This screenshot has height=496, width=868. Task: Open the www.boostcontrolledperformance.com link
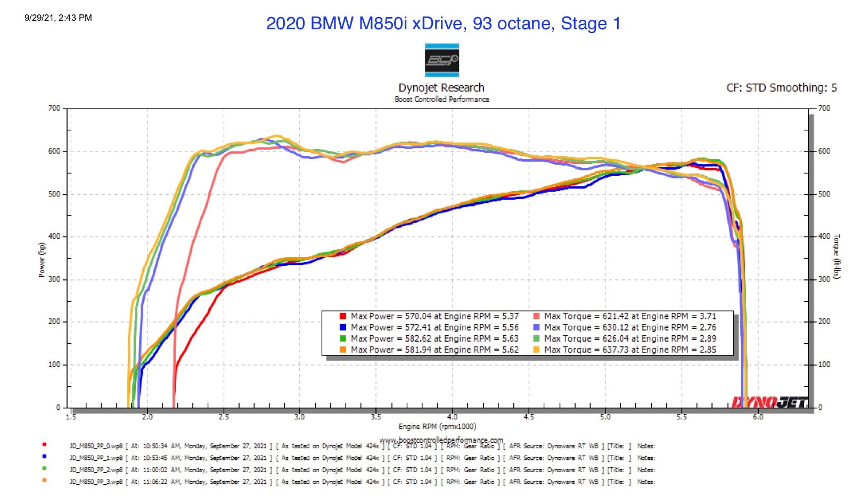(x=441, y=440)
